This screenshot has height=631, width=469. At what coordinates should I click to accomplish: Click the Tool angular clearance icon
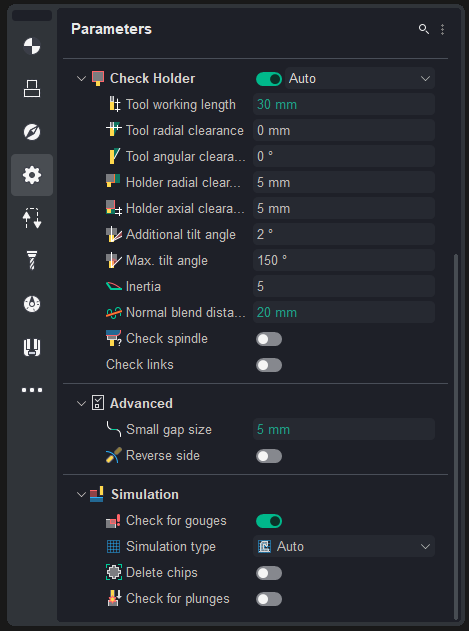pyautogui.click(x=114, y=156)
